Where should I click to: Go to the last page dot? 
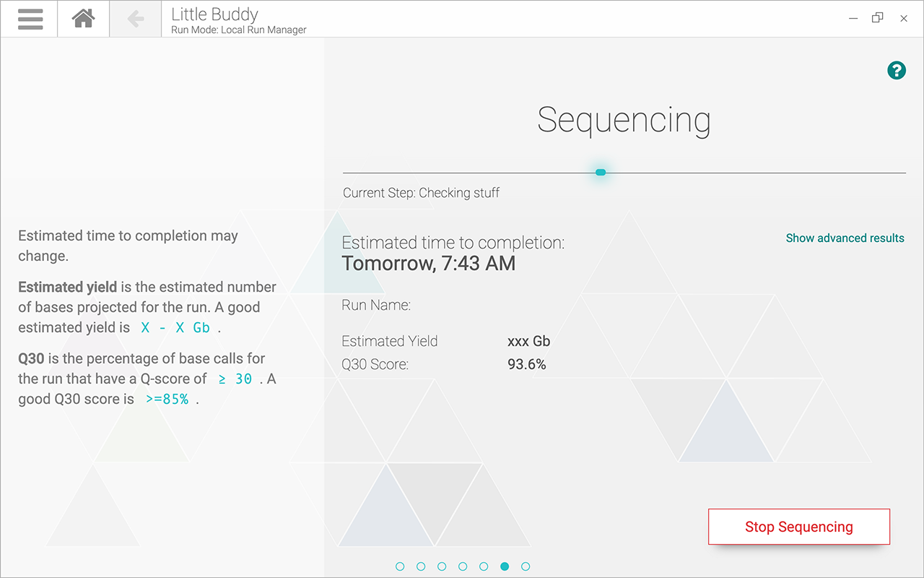pos(526,566)
